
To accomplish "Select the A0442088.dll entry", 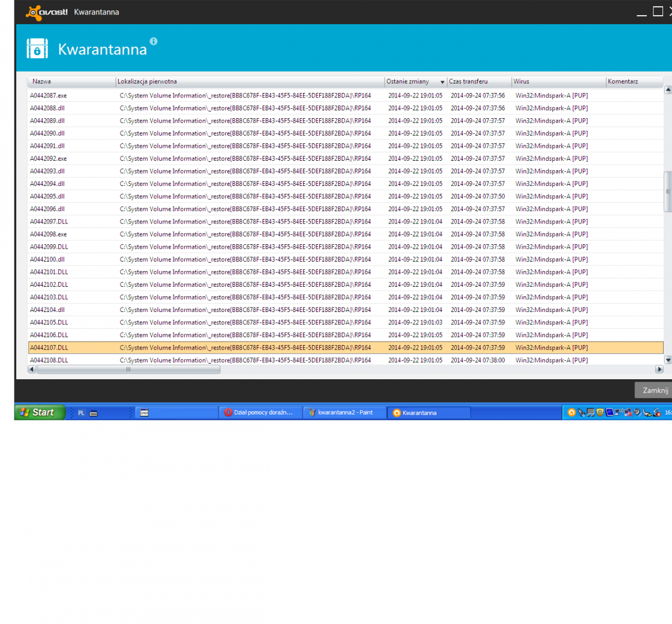I will click(x=346, y=108).
